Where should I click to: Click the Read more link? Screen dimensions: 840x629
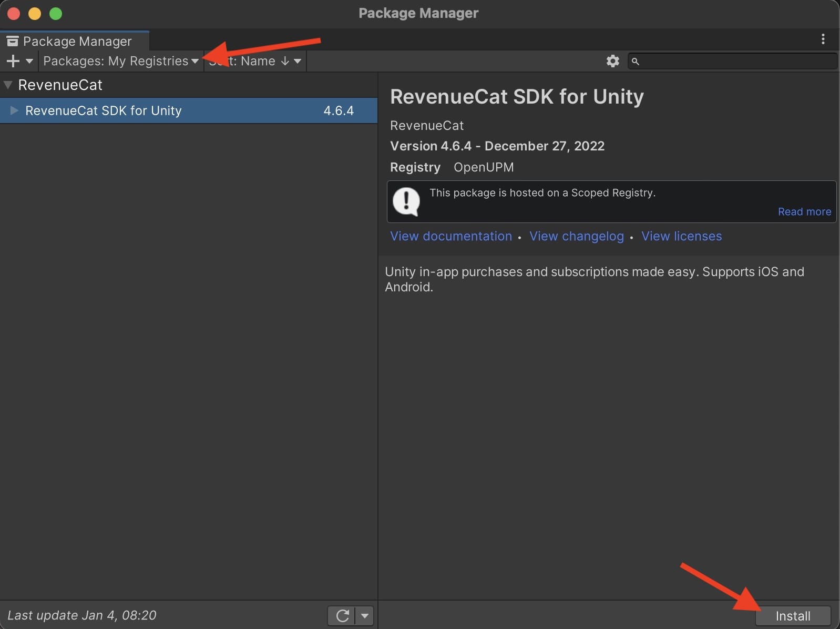tap(804, 211)
